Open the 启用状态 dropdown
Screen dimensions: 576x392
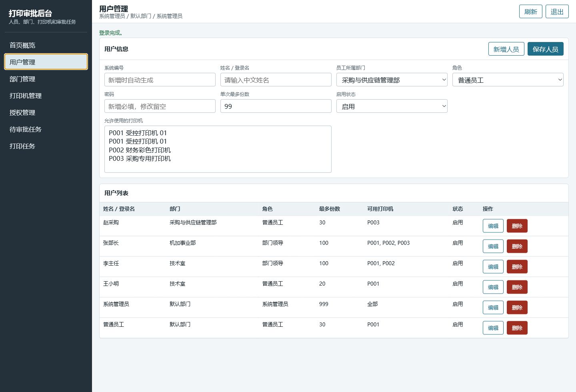coord(392,106)
